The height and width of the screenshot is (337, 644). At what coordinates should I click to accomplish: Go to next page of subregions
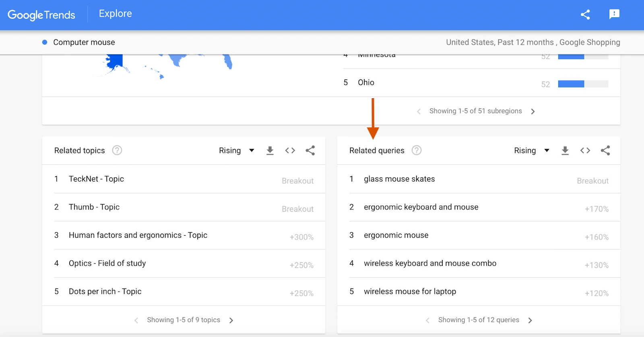tap(533, 112)
